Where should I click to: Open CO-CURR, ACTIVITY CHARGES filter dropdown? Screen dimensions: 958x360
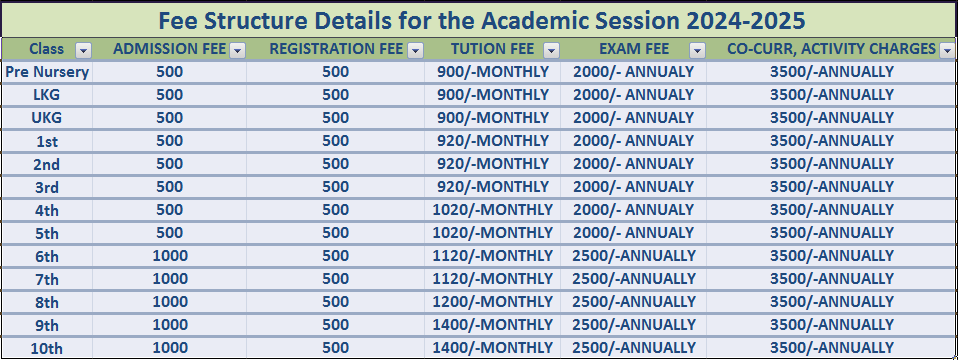[x=947, y=50]
